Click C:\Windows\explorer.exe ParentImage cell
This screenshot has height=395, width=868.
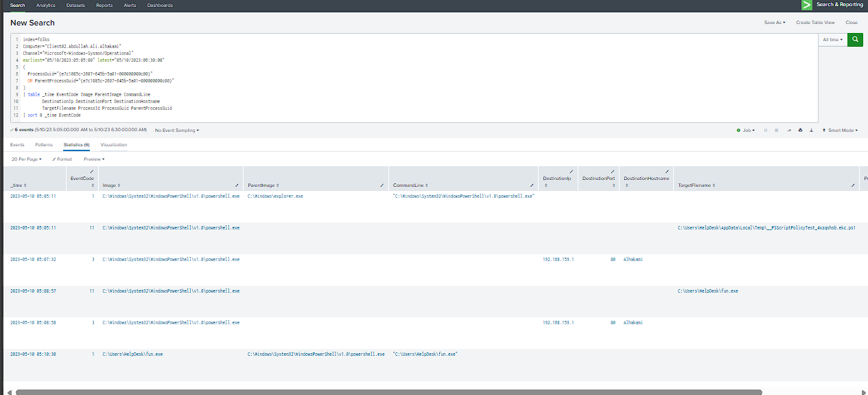[x=275, y=196]
